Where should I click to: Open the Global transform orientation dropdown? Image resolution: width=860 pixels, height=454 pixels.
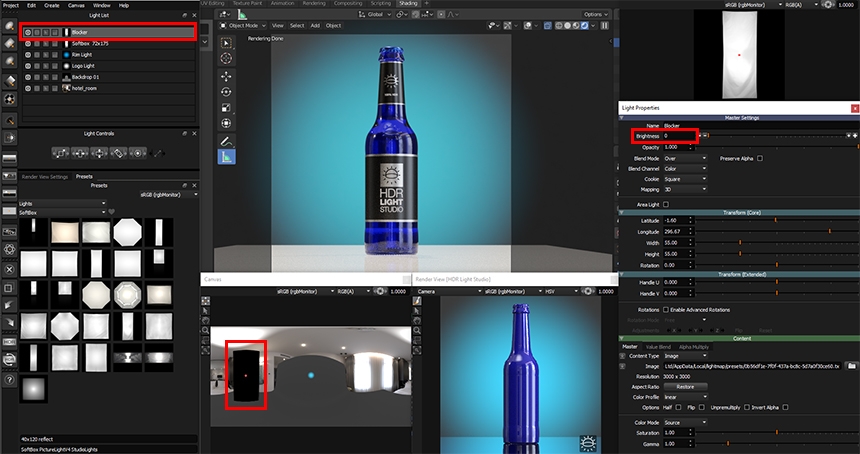[x=375, y=14]
